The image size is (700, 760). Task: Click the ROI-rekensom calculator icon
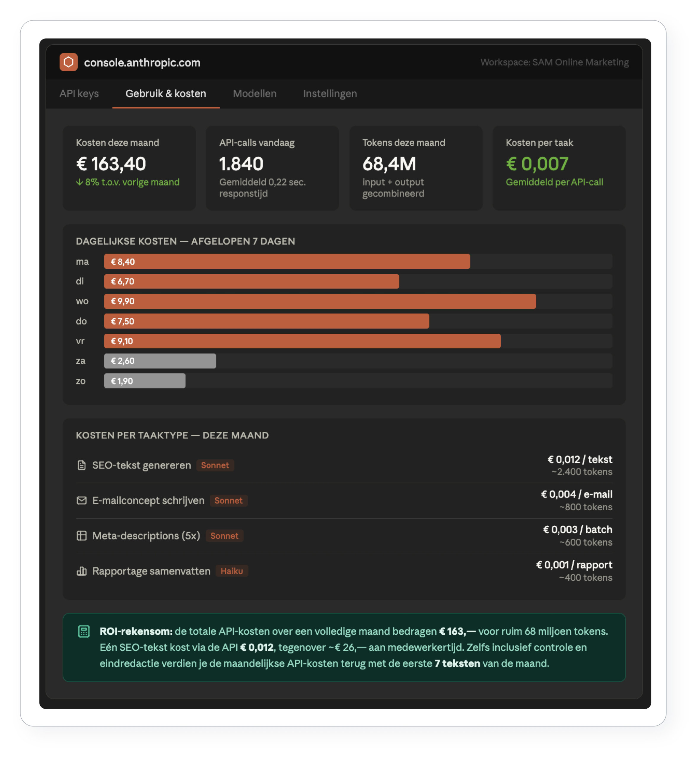coord(84,632)
